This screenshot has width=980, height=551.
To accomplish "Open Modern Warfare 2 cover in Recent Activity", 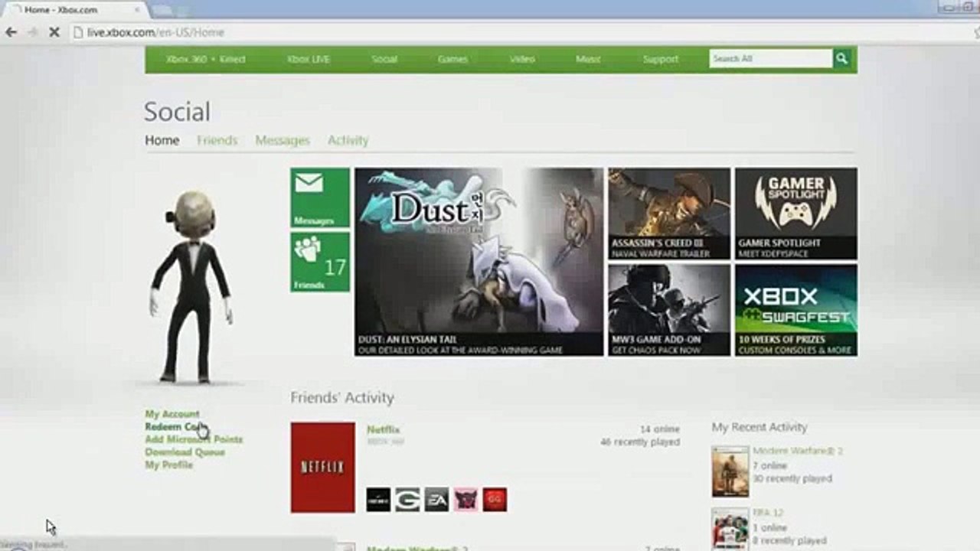I will (x=730, y=472).
